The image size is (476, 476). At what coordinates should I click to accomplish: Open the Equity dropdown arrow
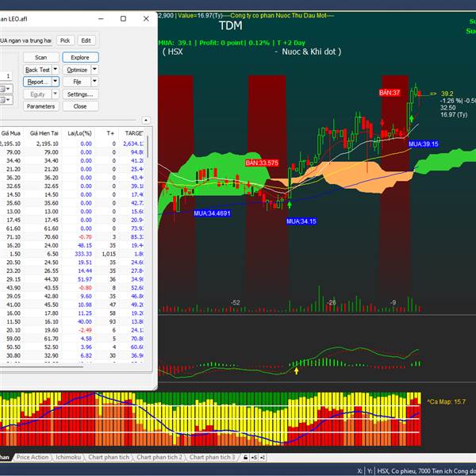56,94
